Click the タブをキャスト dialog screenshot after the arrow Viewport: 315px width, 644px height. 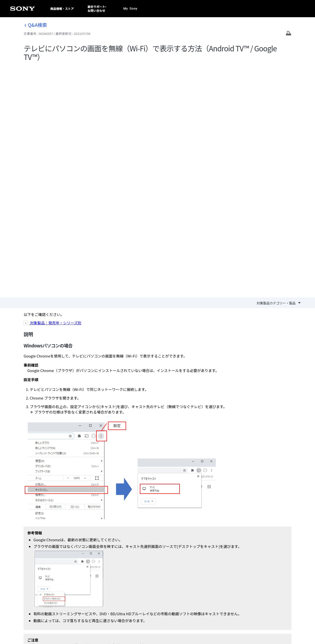click(x=177, y=483)
